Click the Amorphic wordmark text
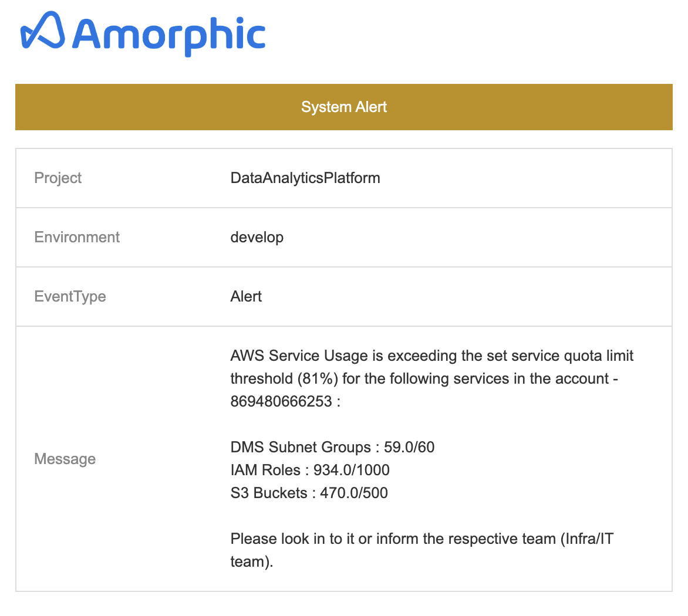The image size is (688, 616). (169, 36)
